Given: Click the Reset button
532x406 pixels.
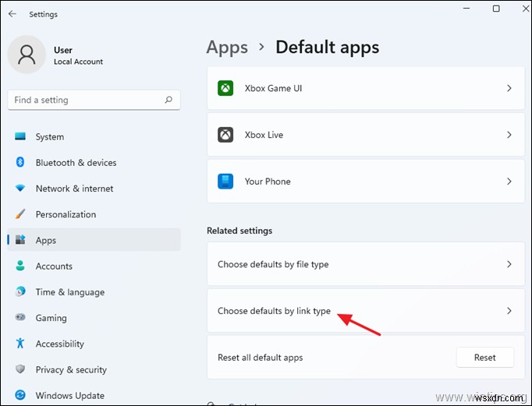Looking at the screenshot, I should pyautogui.click(x=485, y=357).
